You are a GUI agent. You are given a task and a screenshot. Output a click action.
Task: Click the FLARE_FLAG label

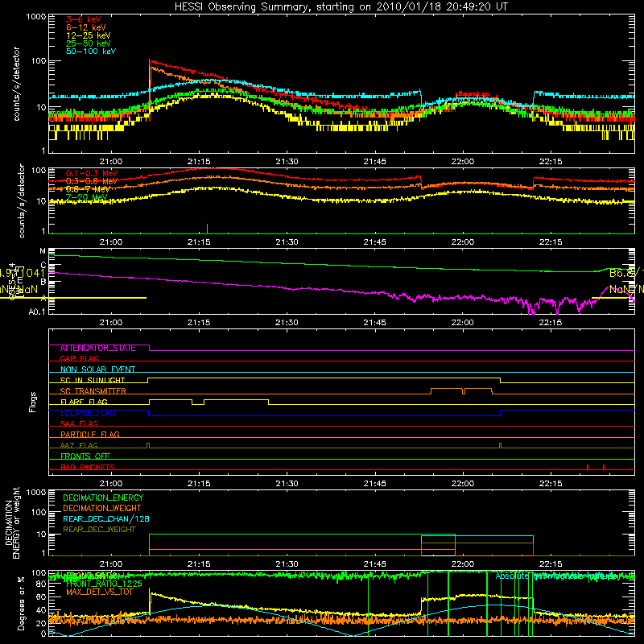[x=84, y=402]
